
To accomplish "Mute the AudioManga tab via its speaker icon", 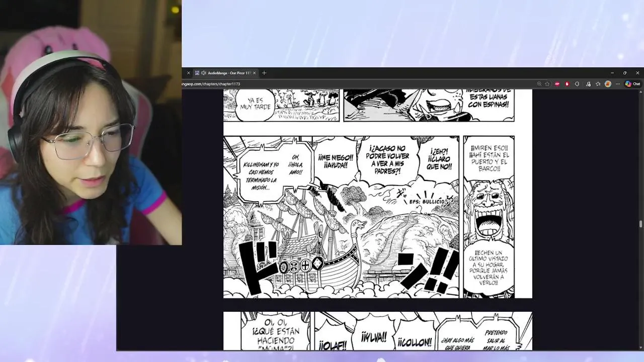I will pyautogui.click(x=203, y=73).
